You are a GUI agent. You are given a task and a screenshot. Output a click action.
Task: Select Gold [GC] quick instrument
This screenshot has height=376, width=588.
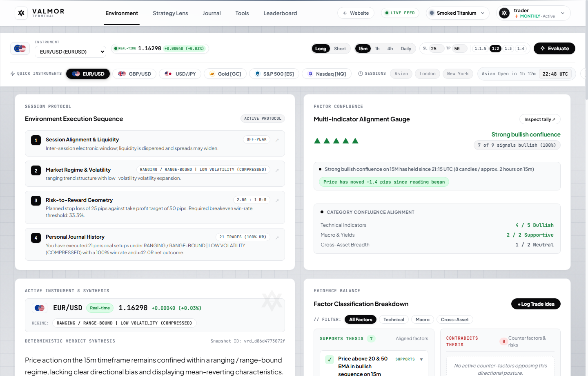click(225, 74)
